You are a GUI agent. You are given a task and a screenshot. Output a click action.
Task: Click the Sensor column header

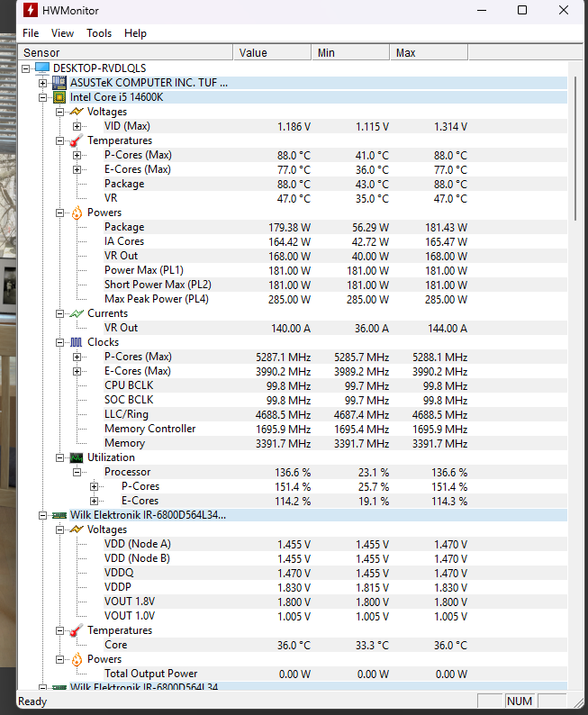pos(125,52)
